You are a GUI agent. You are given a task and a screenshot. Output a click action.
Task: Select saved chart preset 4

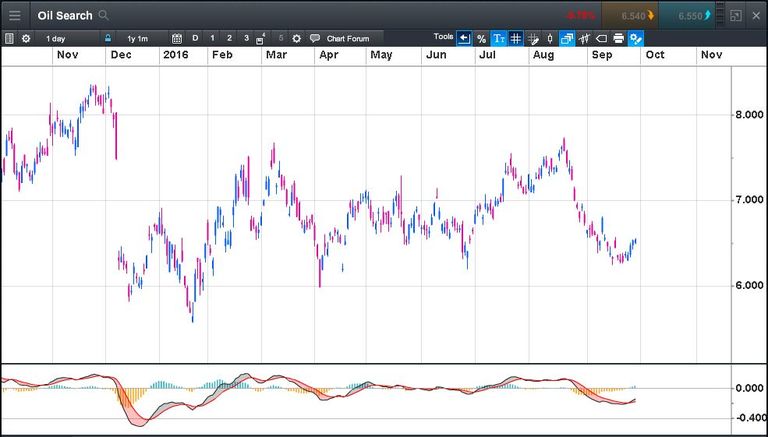click(x=261, y=38)
